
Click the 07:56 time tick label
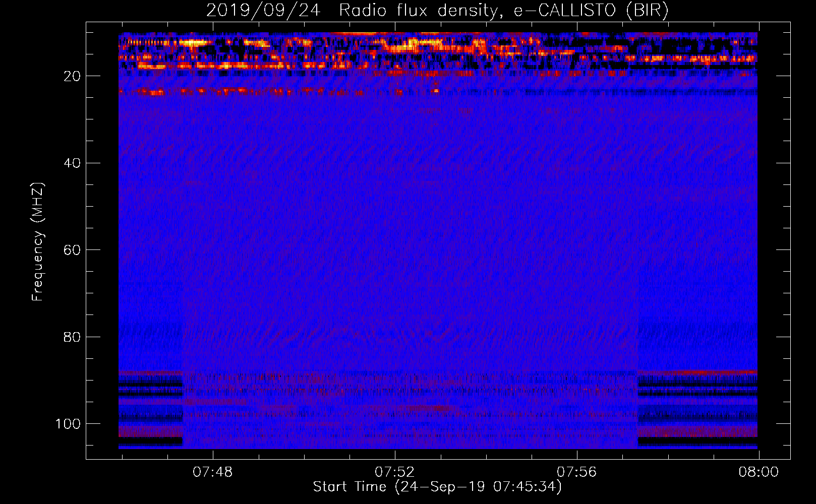576,472
